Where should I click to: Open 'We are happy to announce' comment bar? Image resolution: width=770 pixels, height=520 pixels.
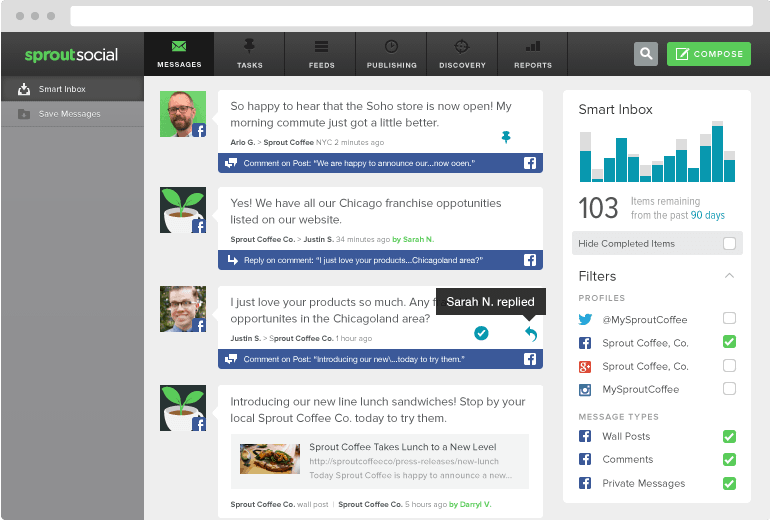(x=380, y=163)
